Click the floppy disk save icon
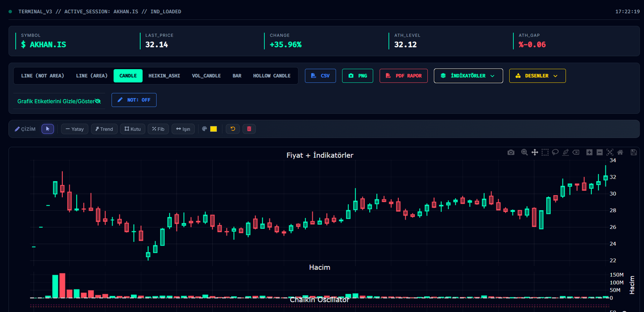This screenshot has height=312, width=644. 634,153
